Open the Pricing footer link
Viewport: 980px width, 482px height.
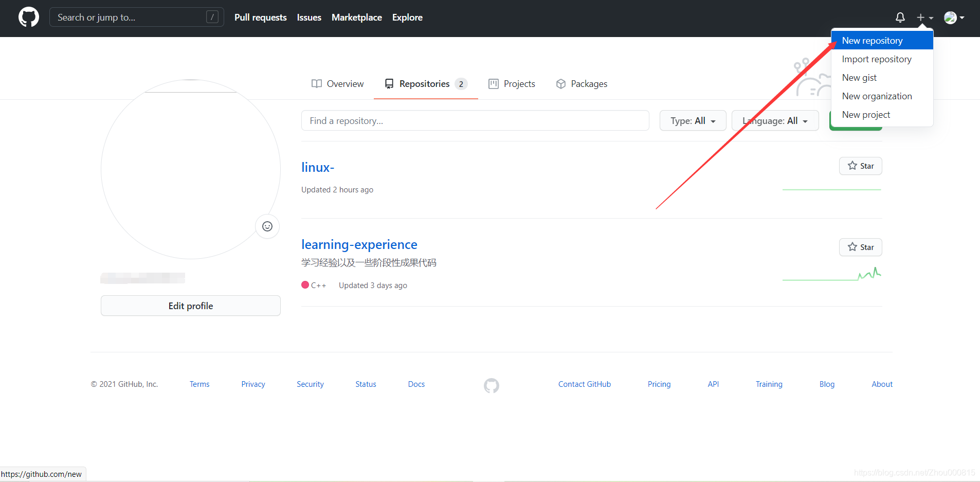[x=659, y=384]
